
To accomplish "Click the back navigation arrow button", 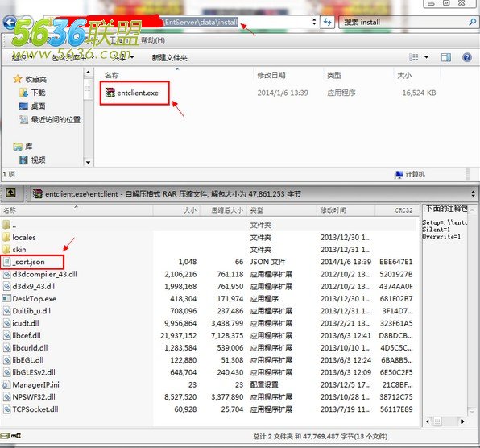I will [10, 23].
